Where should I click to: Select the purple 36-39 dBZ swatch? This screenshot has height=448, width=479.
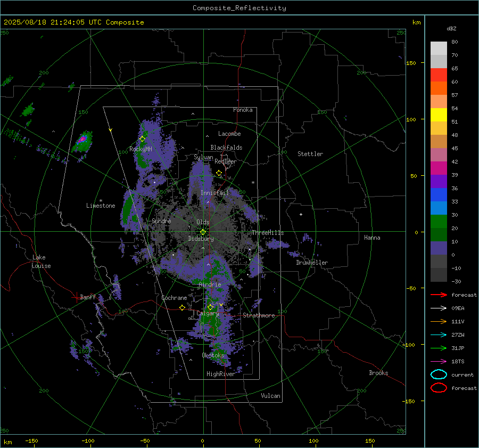tap(439, 182)
